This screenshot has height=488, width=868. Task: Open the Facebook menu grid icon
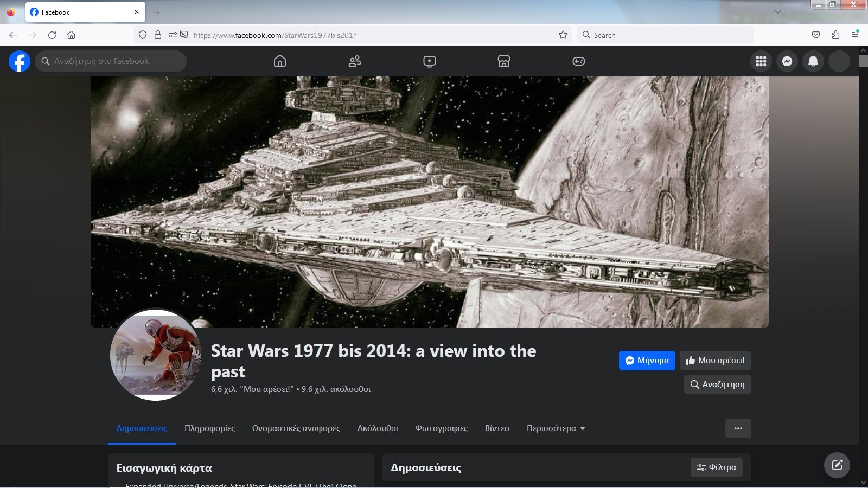[x=761, y=61]
